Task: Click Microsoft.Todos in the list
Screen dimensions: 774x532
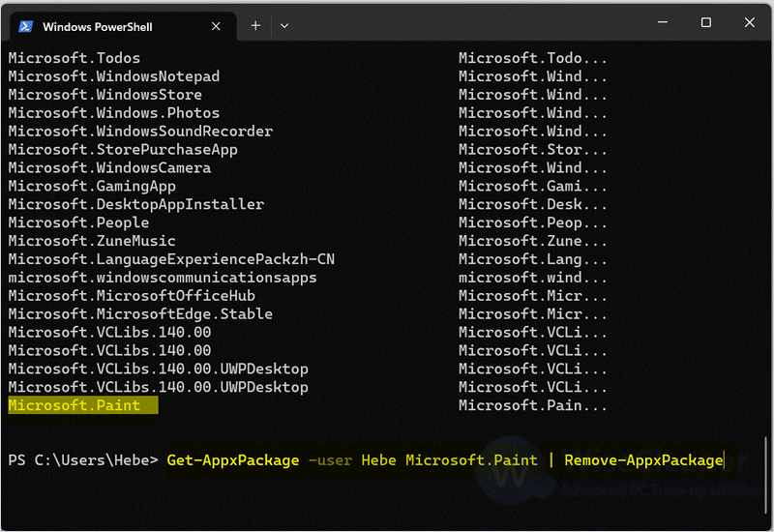Action: [74, 58]
